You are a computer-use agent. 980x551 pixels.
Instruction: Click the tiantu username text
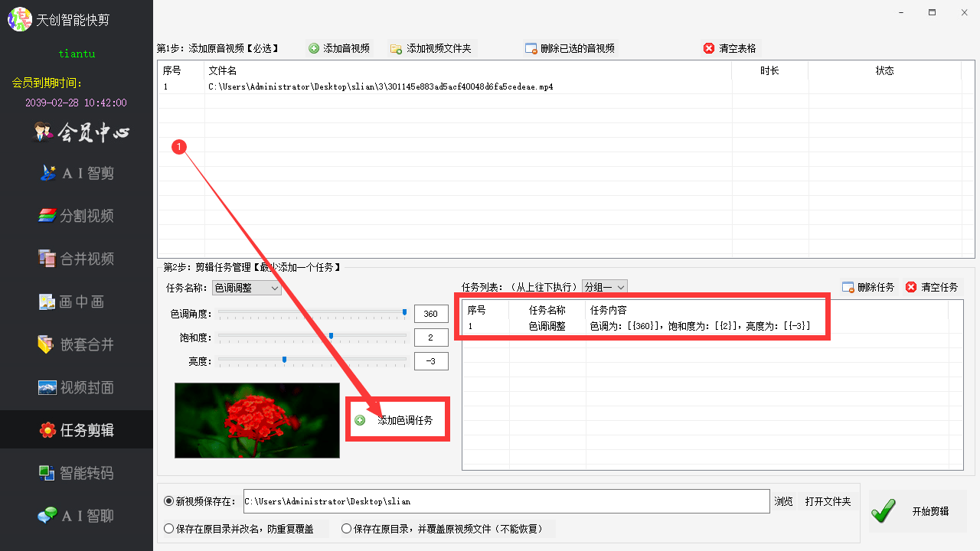point(77,54)
